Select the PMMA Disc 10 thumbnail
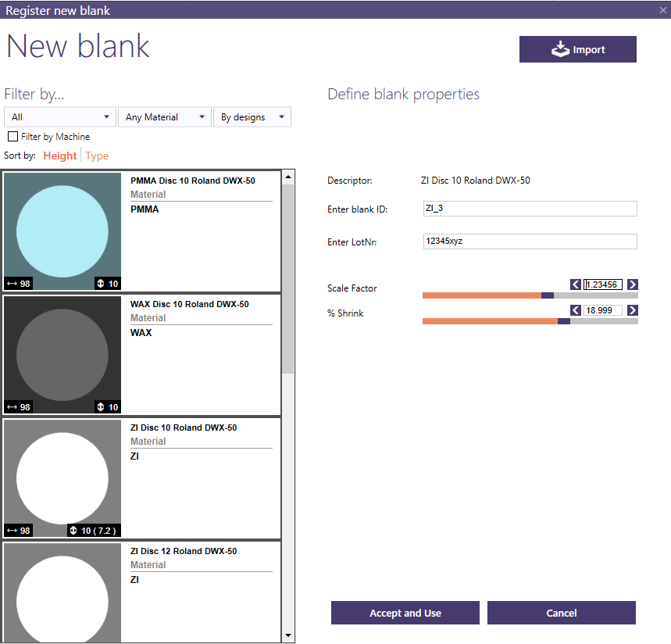Screen dimensions: 671x644 click(x=62, y=231)
